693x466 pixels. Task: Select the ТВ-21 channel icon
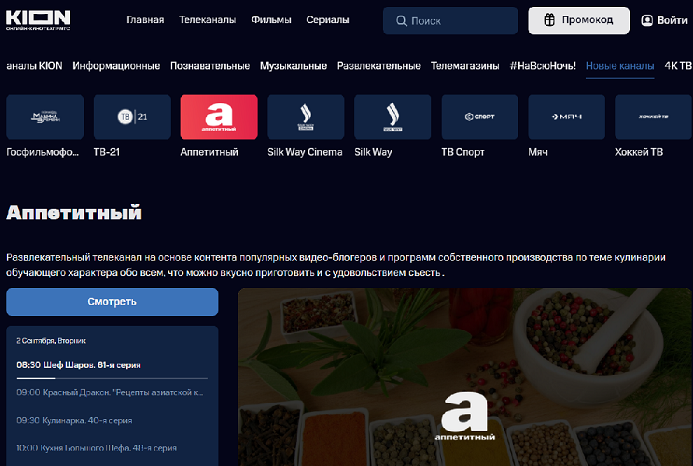pyautogui.click(x=132, y=117)
